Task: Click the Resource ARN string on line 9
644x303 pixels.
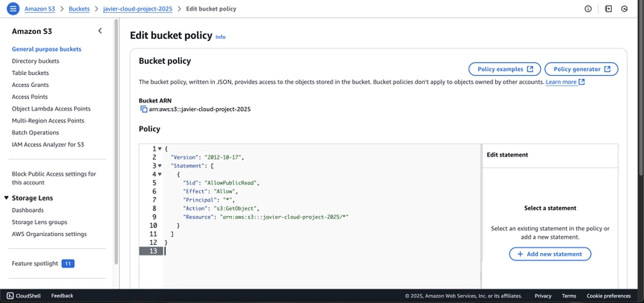Action: point(284,217)
